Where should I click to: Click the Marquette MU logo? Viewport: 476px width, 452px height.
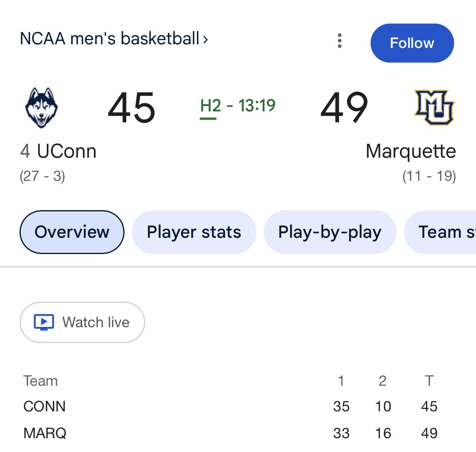(x=434, y=107)
